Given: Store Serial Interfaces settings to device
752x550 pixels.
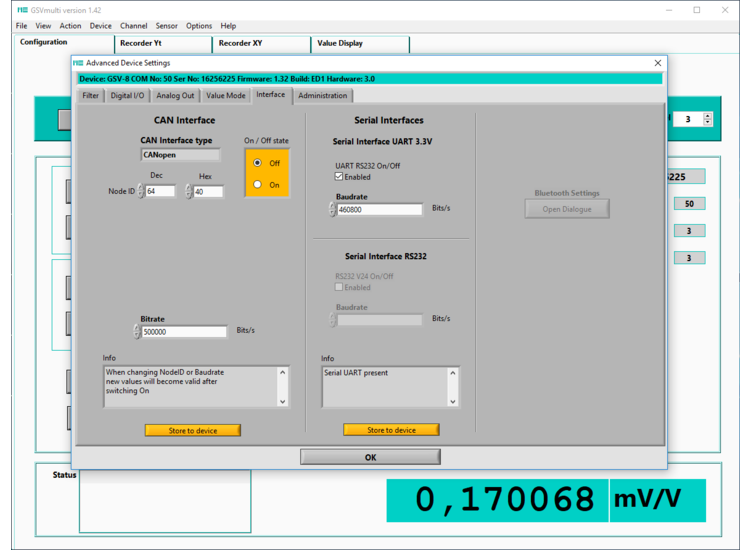Looking at the screenshot, I should [391, 430].
